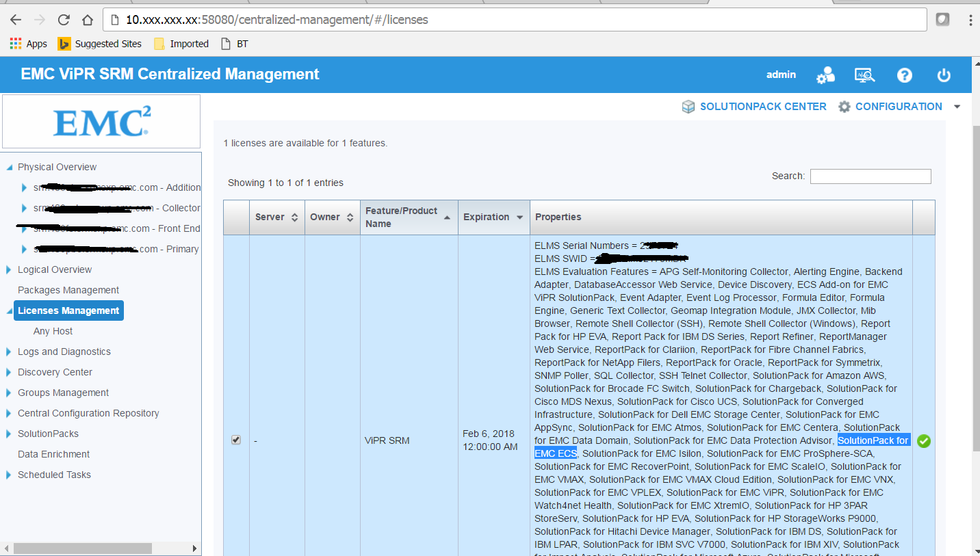
Task: Expand Groups Management node
Action: pyautogui.click(x=9, y=393)
